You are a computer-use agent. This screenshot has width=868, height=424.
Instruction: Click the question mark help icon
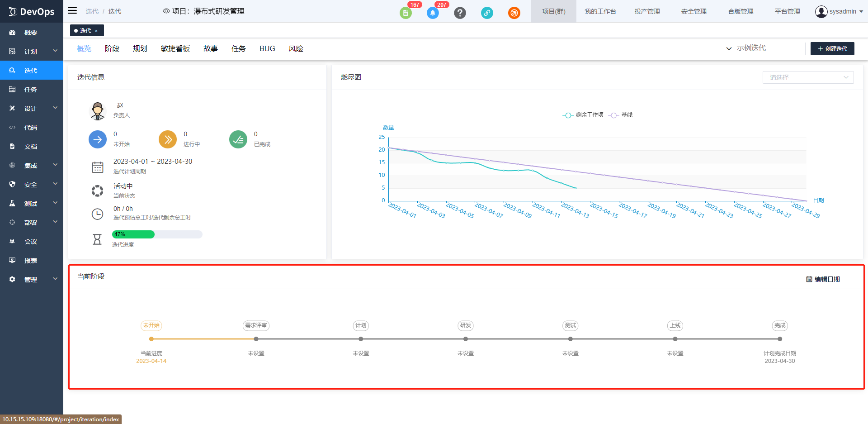[460, 13]
